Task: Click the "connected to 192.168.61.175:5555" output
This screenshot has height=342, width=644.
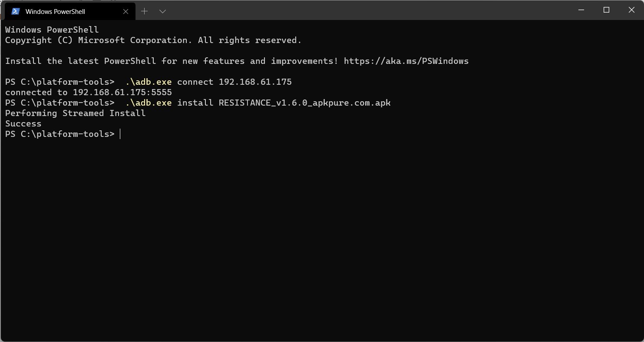Action: click(88, 92)
